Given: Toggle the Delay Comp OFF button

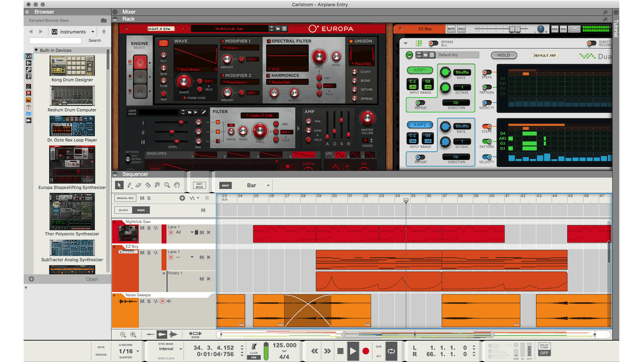Looking at the screenshot, I should (x=544, y=353).
